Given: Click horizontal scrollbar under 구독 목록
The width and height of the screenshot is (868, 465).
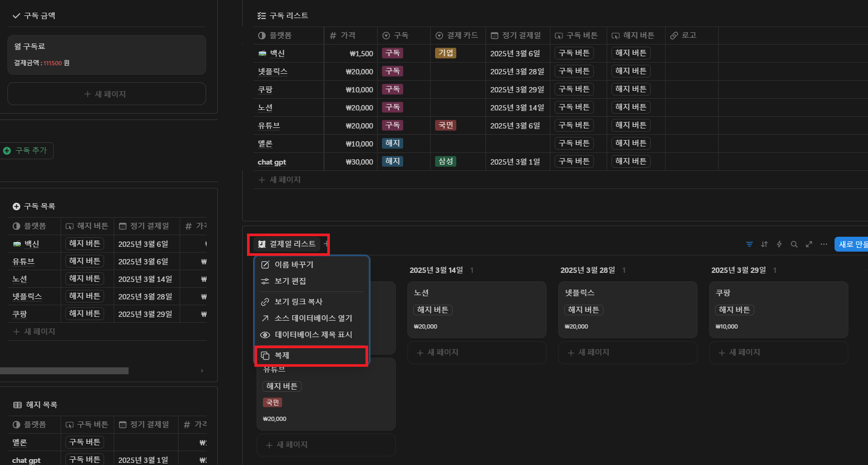Looking at the screenshot, I should click(64, 371).
